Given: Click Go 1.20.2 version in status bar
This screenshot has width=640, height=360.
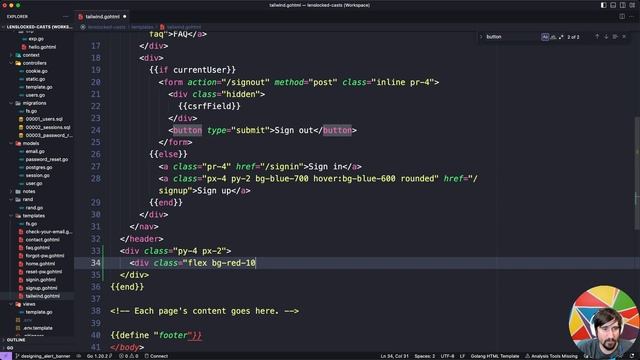Looking at the screenshot, I should click(x=99, y=356).
